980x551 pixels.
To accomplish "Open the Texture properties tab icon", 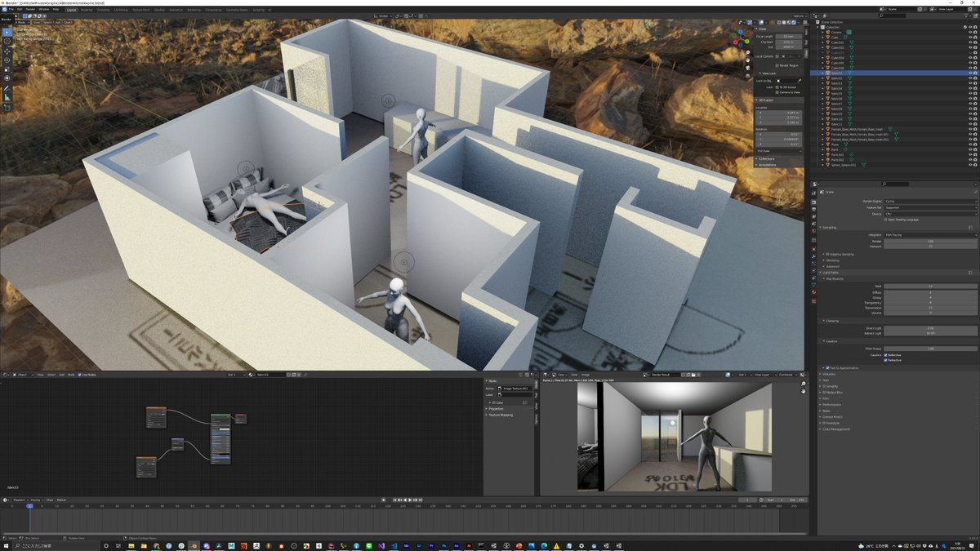I will 813,301.
